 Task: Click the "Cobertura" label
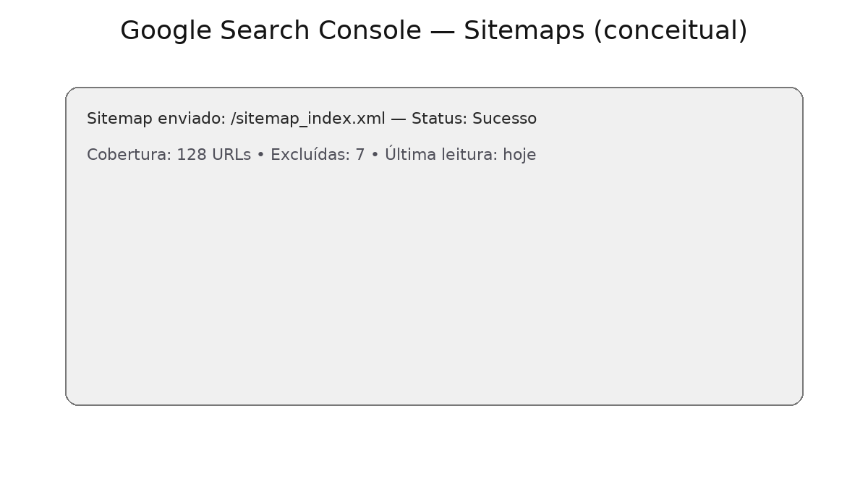[x=129, y=155]
